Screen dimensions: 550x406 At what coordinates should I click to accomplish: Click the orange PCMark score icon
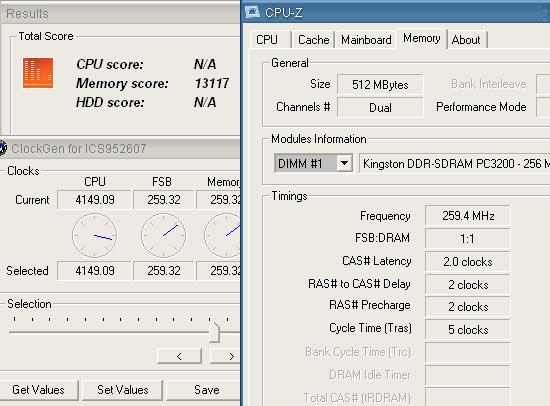(38, 73)
